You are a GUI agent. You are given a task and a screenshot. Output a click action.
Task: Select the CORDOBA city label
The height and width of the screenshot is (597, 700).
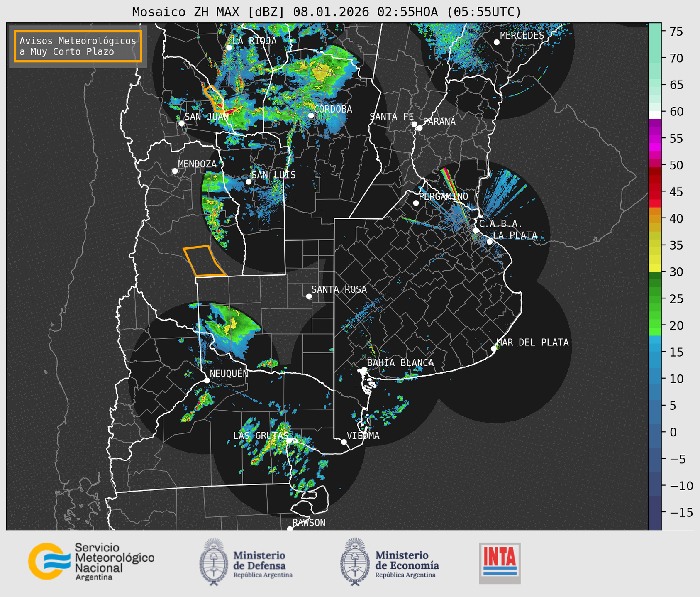333,109
